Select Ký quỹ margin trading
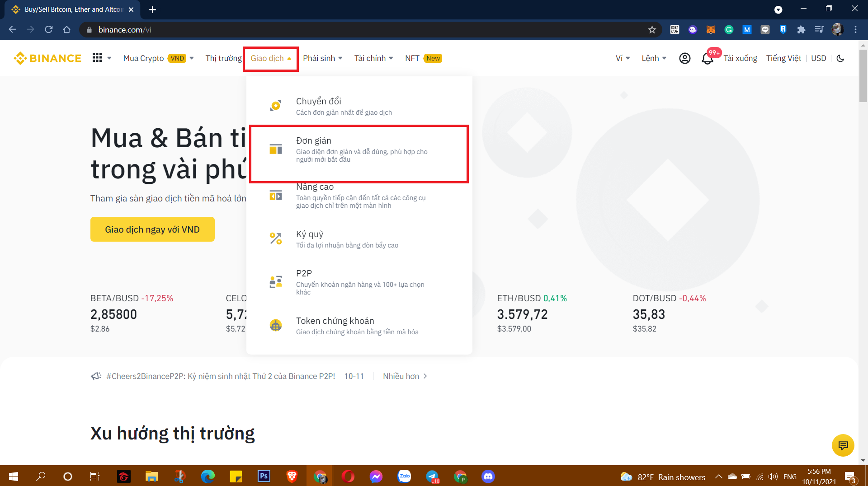868x486 pixels. pos(359,239)
